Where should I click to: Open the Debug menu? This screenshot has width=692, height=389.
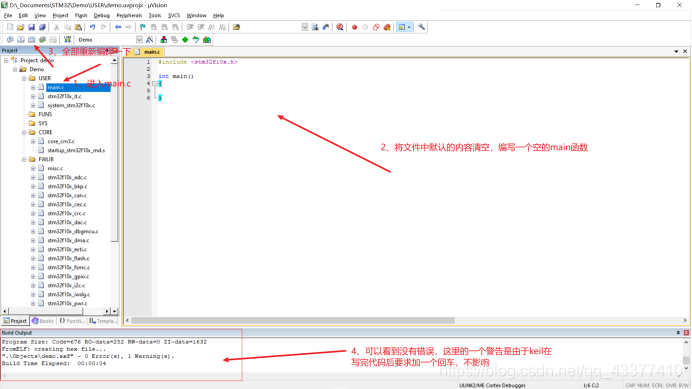102,15
